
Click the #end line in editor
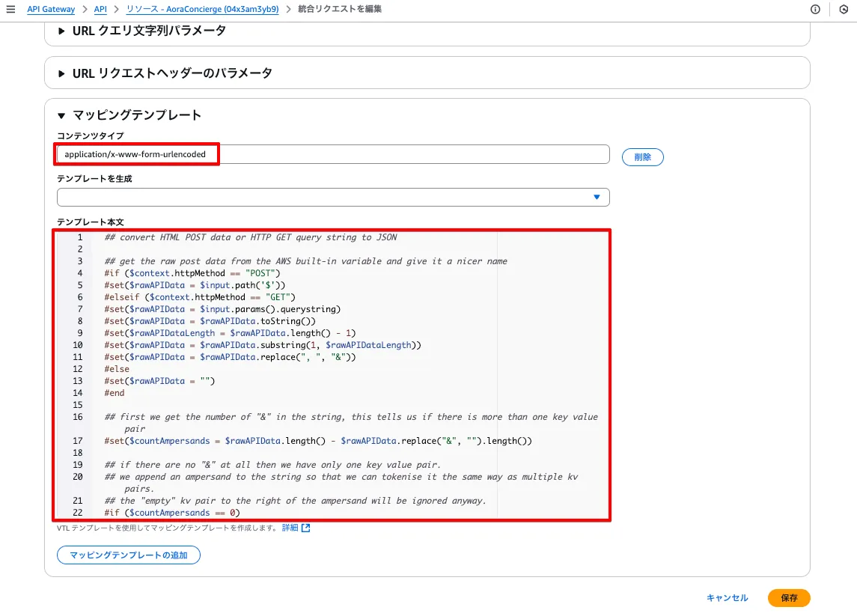click(115, 393)
